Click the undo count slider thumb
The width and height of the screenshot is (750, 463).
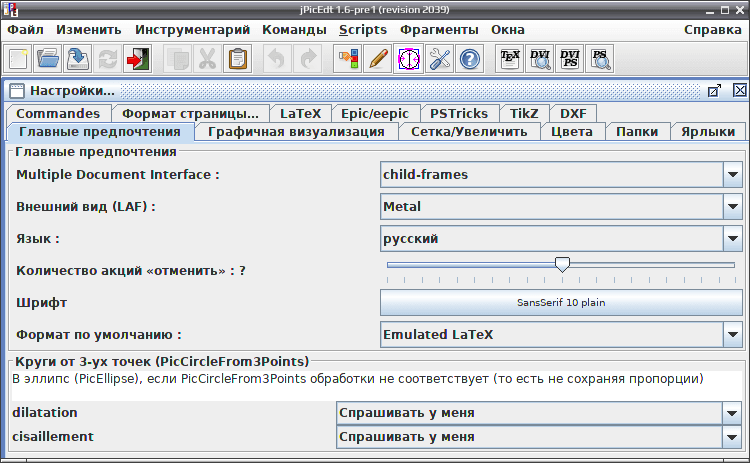562,264
